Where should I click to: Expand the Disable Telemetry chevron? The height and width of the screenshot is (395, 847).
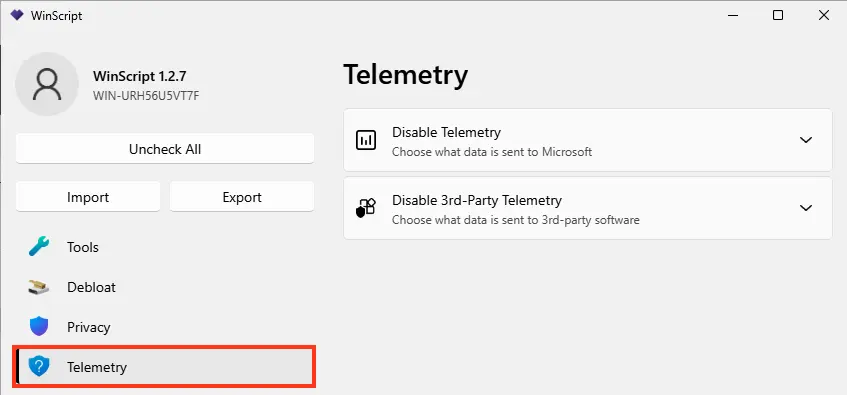pos(805,140)
